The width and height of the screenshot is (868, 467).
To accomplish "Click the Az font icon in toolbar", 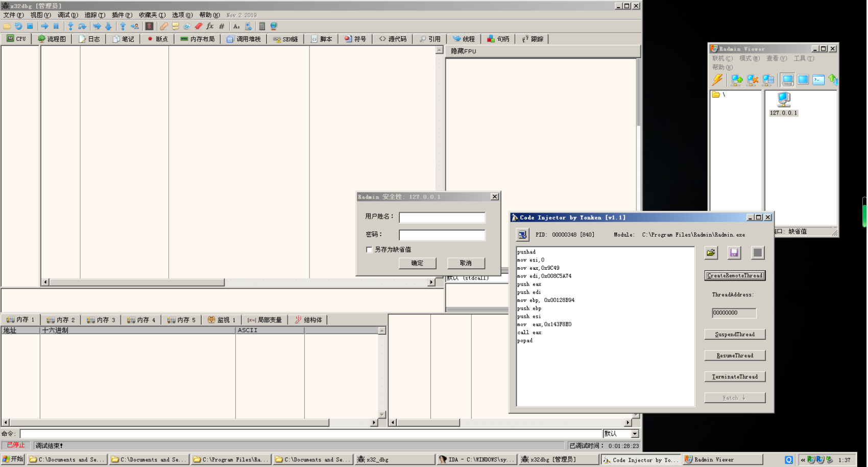I will (236, 26).
